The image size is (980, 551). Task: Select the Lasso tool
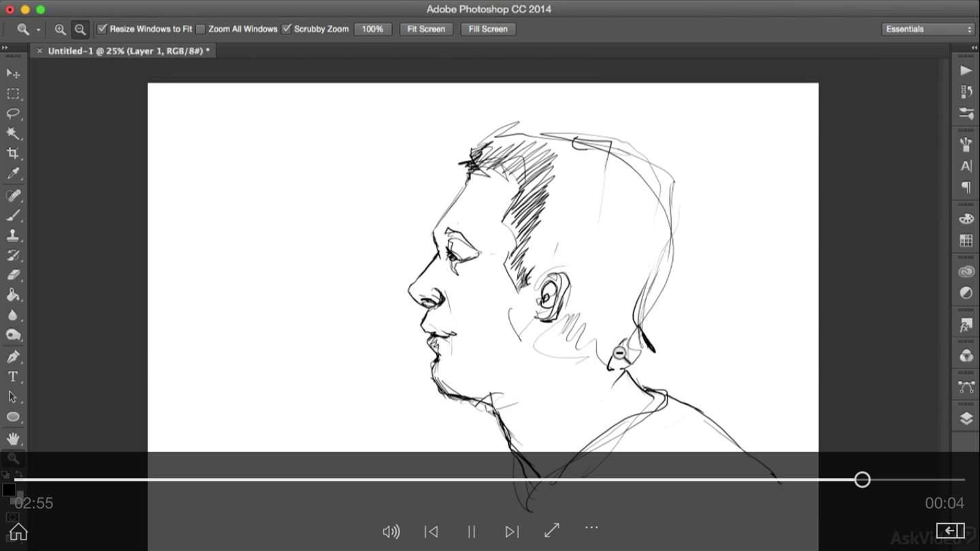[13, 113]
